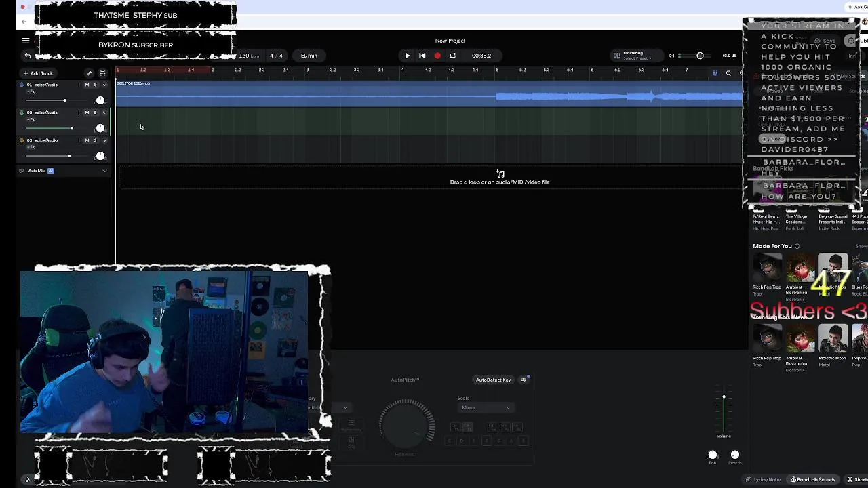The image size is (868, 488).
Task: Click the undo arrow icon
Action: 28,56
